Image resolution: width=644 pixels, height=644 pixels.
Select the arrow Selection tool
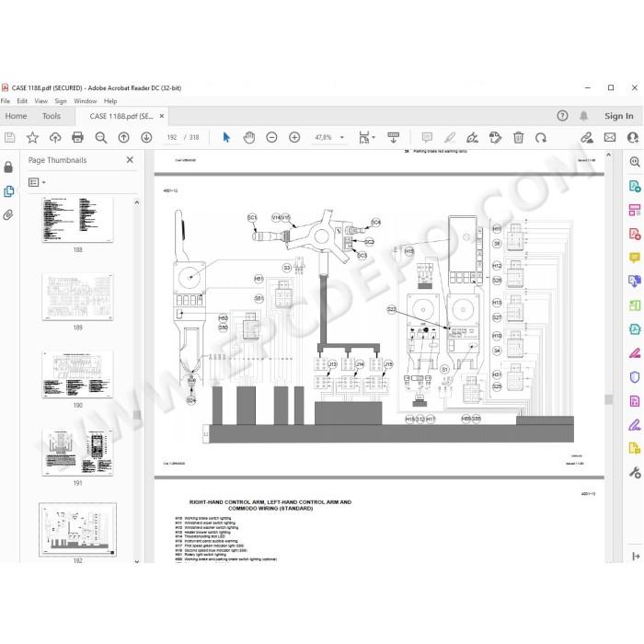pyautogui.click(x=226, y=138)
